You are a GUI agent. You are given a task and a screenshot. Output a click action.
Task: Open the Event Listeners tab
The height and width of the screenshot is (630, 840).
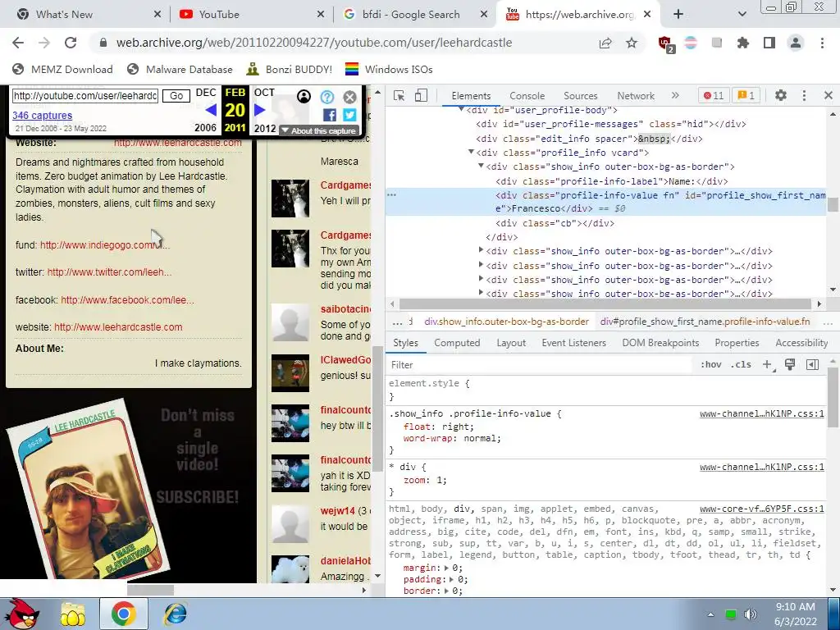pos(573,343)
